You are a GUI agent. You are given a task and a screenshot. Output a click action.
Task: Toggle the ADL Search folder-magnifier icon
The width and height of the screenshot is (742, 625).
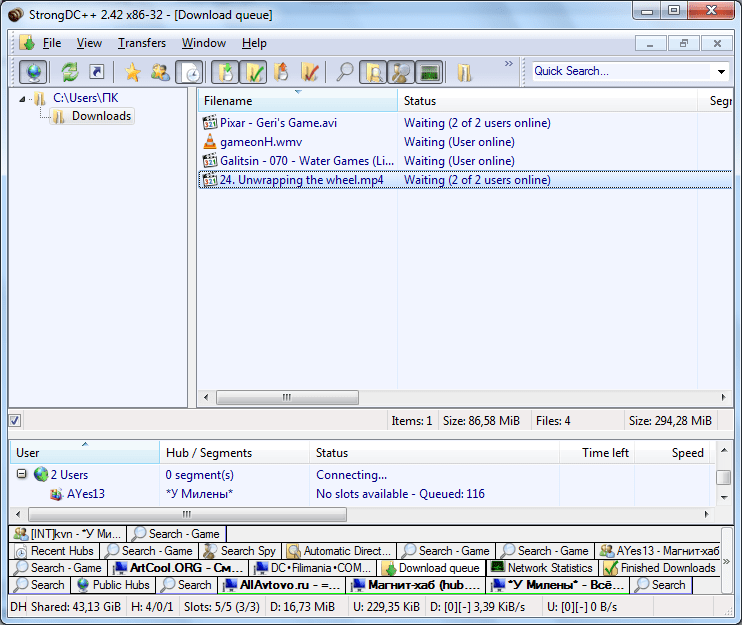(x=373, y=72)
